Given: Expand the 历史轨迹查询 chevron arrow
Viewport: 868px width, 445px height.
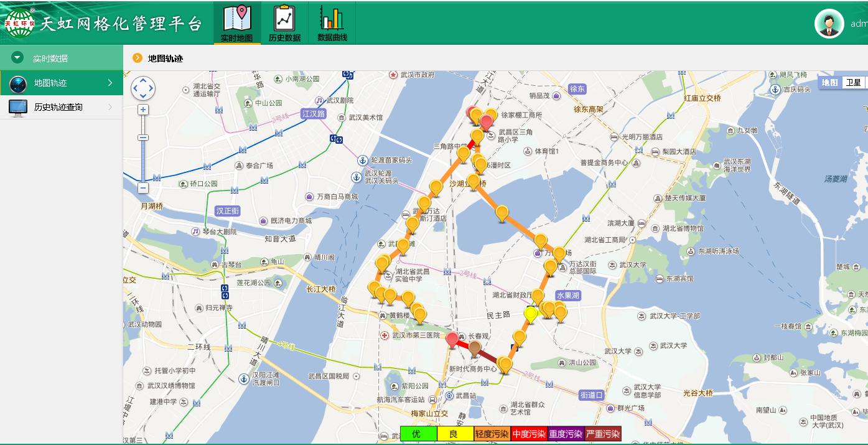Looking at the screenshot, I should pos(110,107).
